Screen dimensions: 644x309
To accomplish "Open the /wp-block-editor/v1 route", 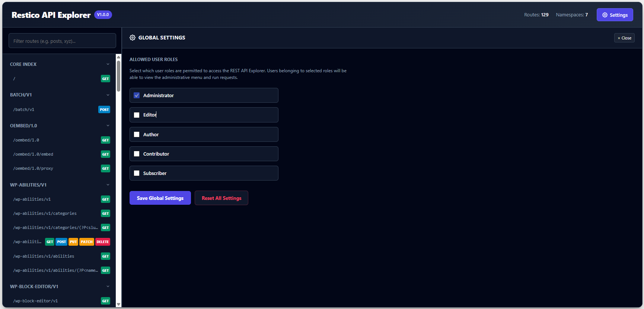I will [x=60, y=301].
